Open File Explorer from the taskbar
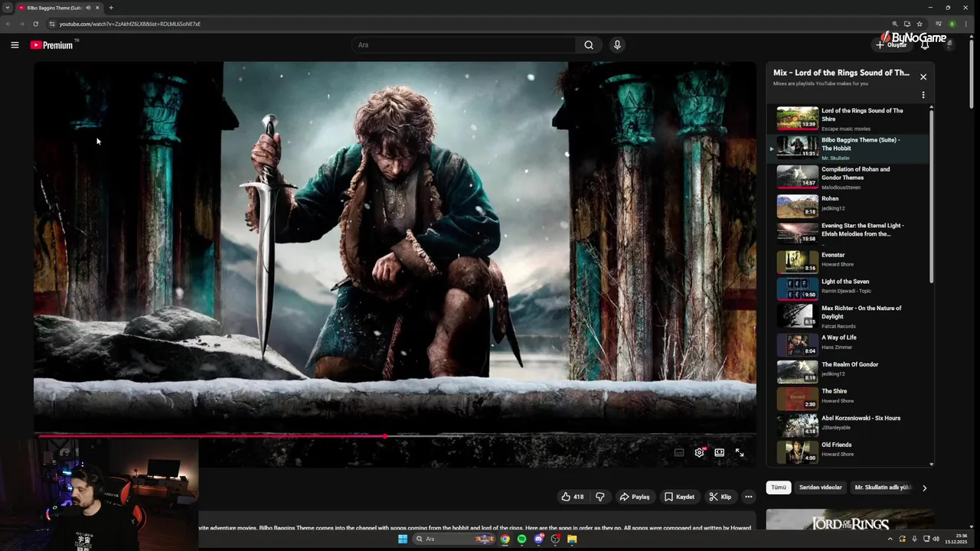The width and height of the screenshot is (980, 551). click(x=572, y=539)
